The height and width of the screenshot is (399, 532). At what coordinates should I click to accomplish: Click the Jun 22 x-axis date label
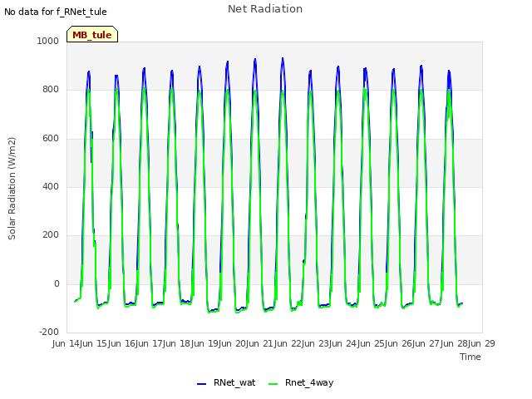coord(288,343)
